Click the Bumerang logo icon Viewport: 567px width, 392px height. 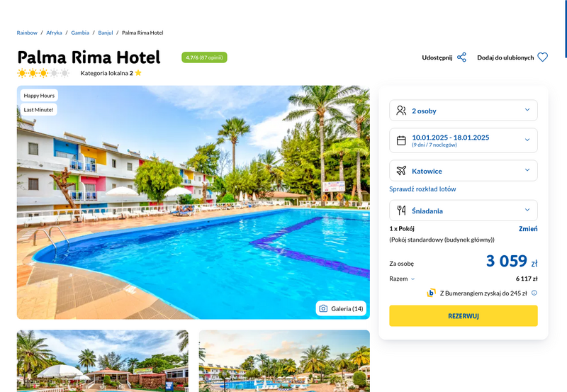[x=431, y=293]
